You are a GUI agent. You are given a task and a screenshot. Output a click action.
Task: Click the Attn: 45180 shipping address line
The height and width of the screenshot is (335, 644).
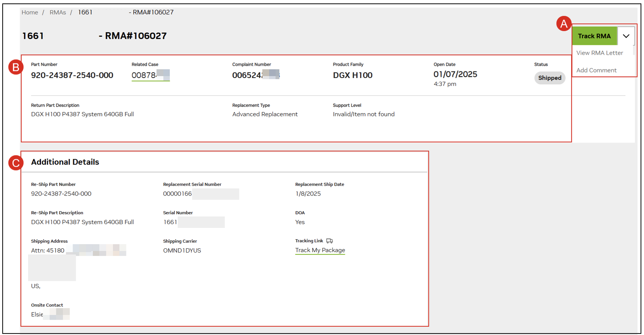click(48, 251)
